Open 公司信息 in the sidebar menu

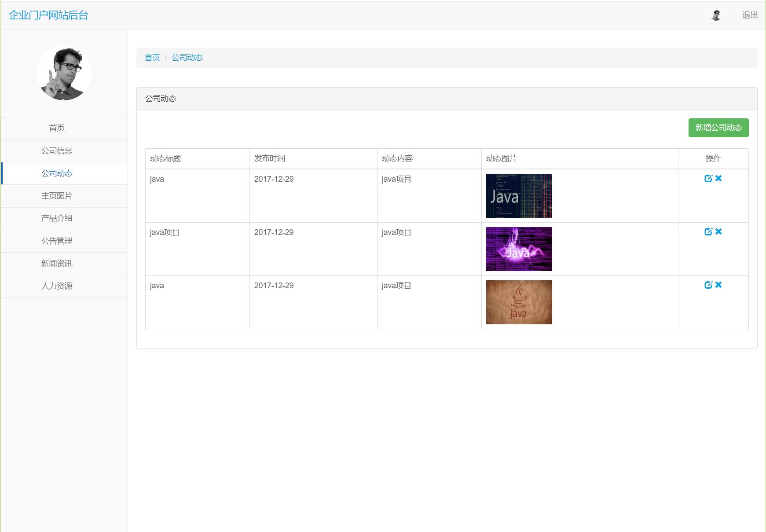64,151
